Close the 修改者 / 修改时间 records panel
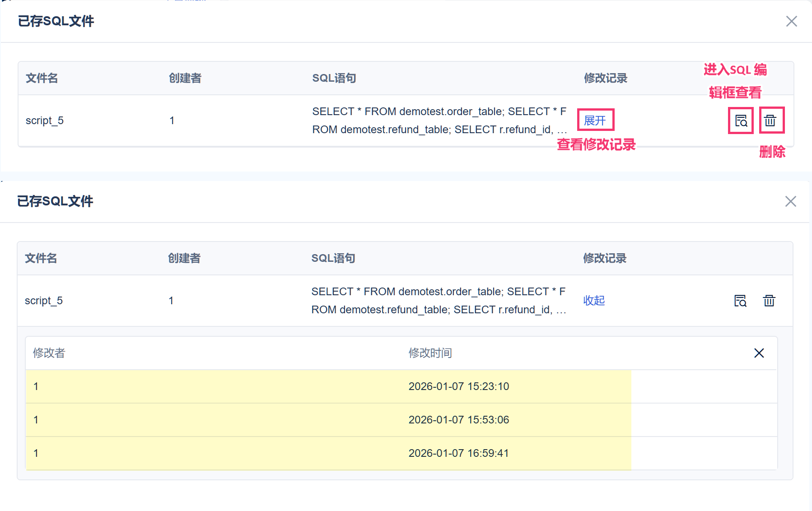 point(759,353)
